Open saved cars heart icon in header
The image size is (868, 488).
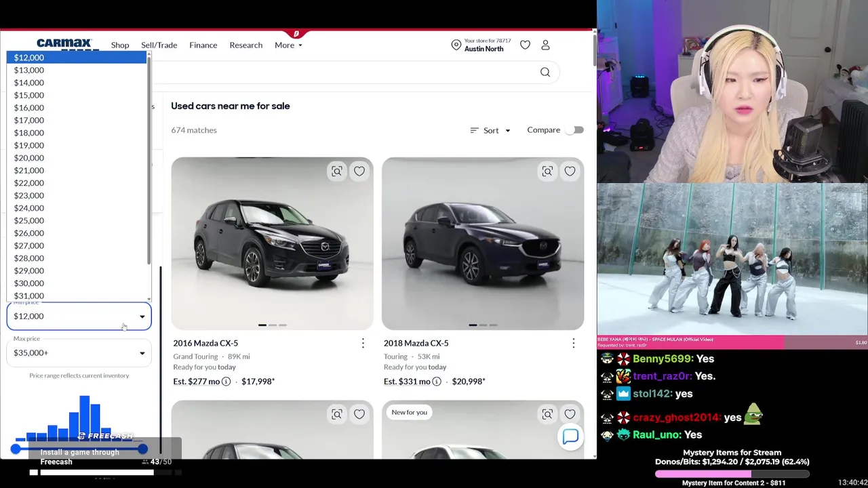[x=525, y=45]
